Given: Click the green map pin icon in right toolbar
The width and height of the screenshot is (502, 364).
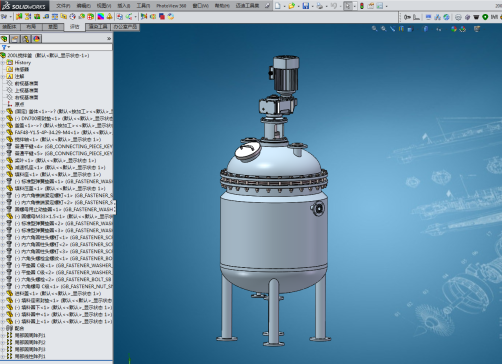Looking at the screenshot, I should tap(485, 17).
